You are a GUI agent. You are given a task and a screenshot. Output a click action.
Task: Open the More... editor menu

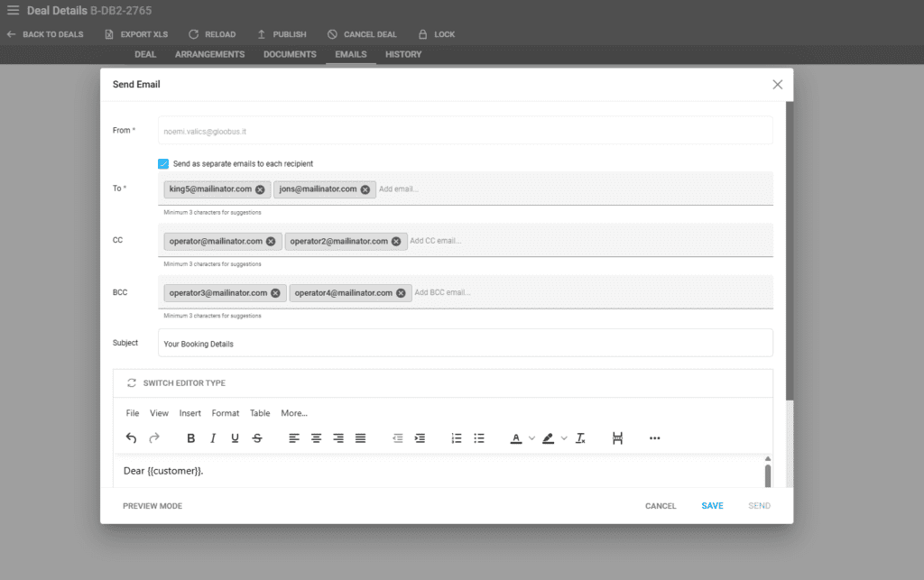click(293, 413)
